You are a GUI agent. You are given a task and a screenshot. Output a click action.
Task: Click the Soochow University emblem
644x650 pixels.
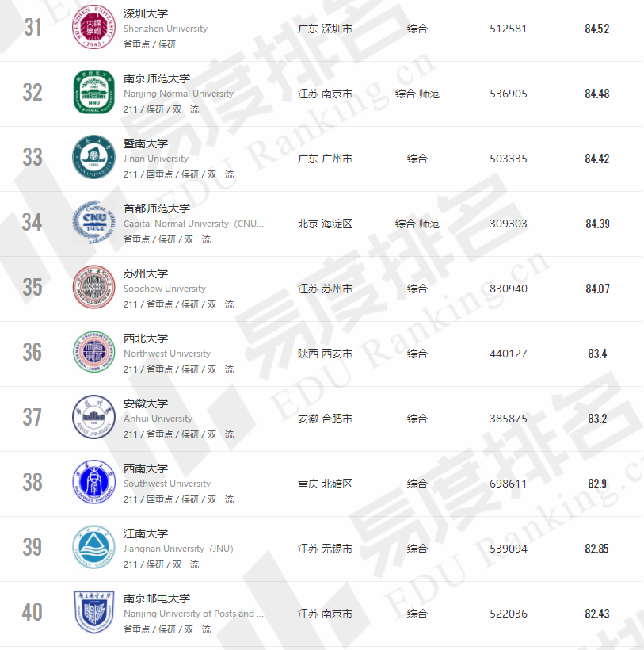click(94, 289)
